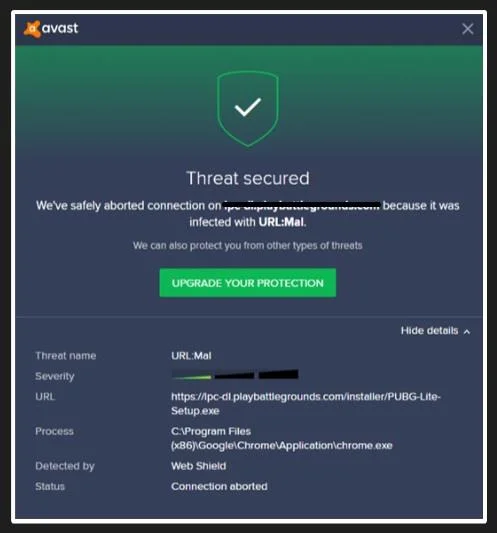Click the chevron up arrow icon
Screen dimensions: 497x533
tap(467, 331)
